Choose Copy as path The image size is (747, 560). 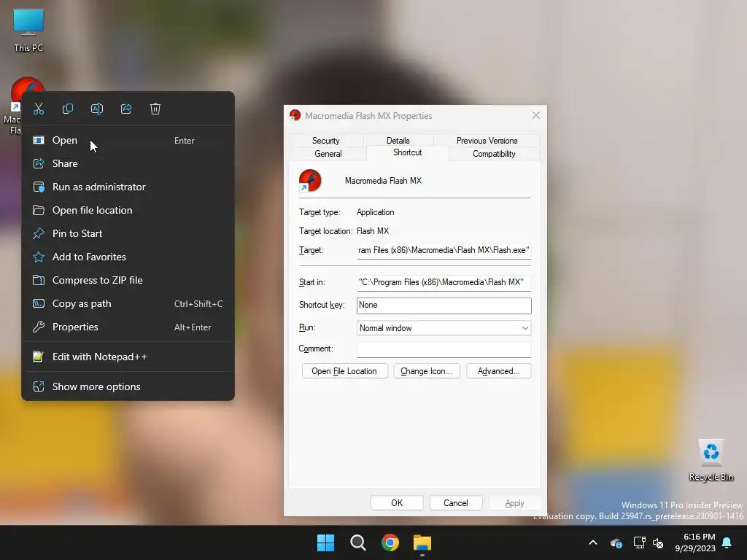click(x=128, y=304)
